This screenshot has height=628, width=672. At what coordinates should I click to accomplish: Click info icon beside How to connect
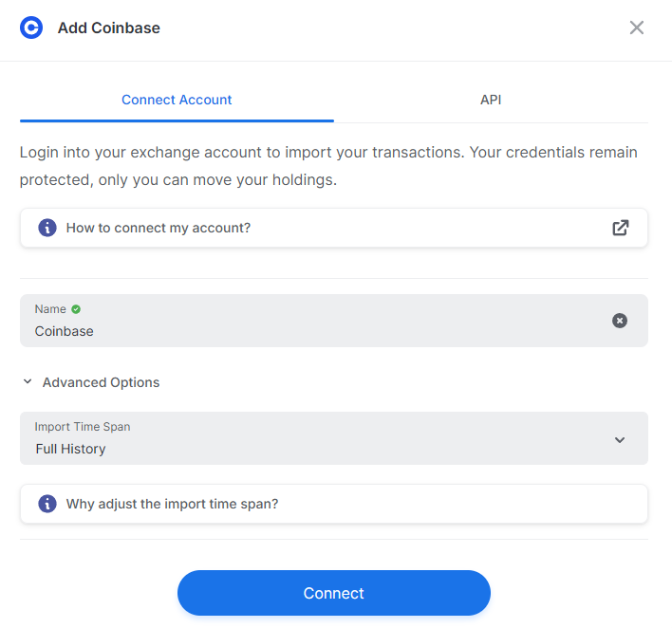click(x=47, y=228)
